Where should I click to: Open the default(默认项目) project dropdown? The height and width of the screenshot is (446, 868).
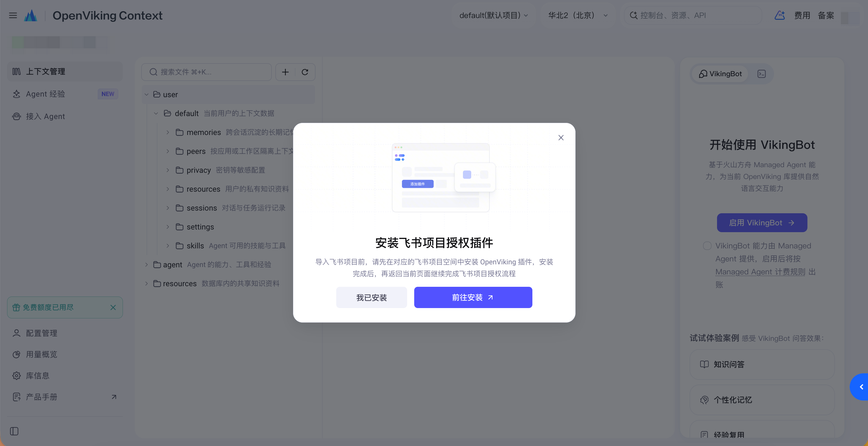coord(494,15)
